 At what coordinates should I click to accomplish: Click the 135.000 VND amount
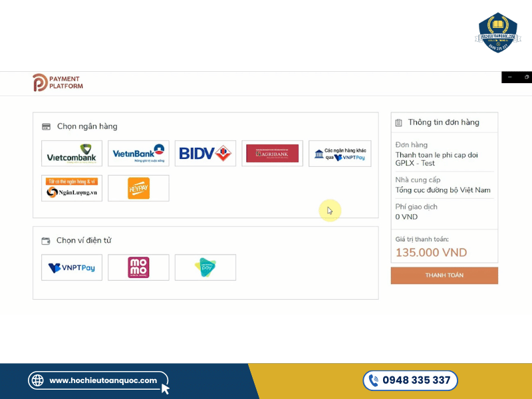point(431,253)
